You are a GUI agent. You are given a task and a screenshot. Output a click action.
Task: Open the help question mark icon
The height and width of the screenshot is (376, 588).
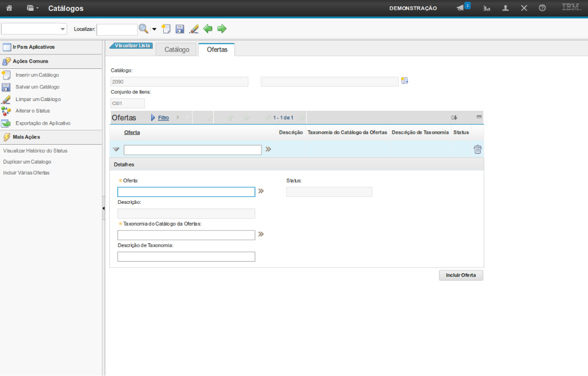click(542, 9)
